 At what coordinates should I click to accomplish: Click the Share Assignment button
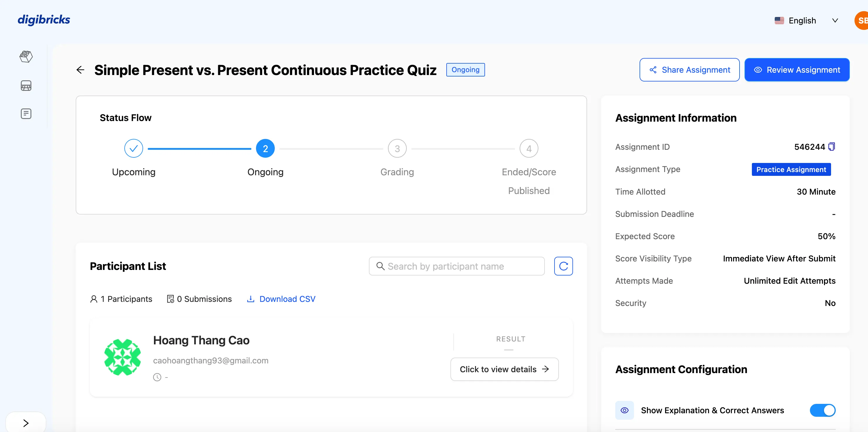coord(689,70)
